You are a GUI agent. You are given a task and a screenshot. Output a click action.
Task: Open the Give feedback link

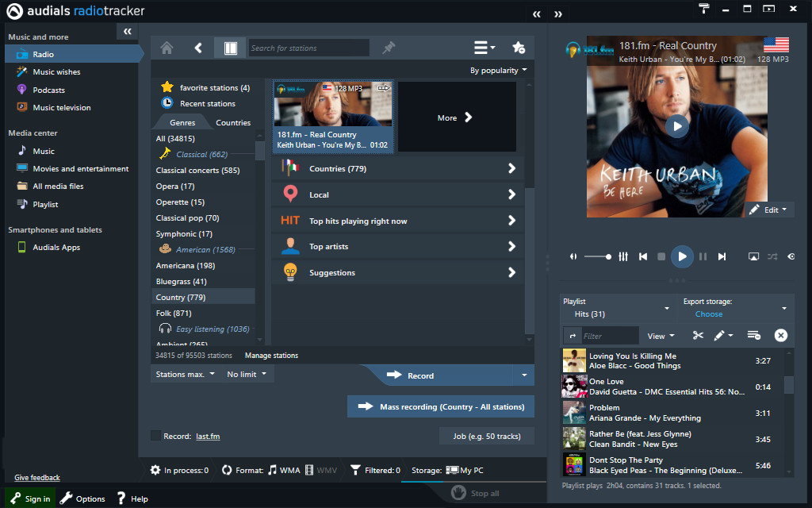tap(37, 478)
